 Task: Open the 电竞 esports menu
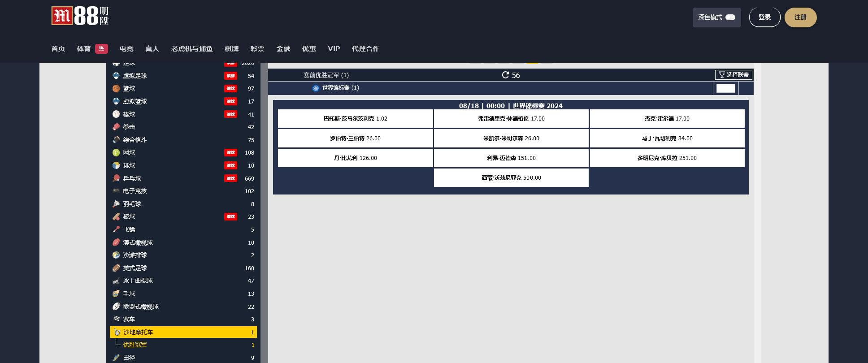[x=126, y=49]
